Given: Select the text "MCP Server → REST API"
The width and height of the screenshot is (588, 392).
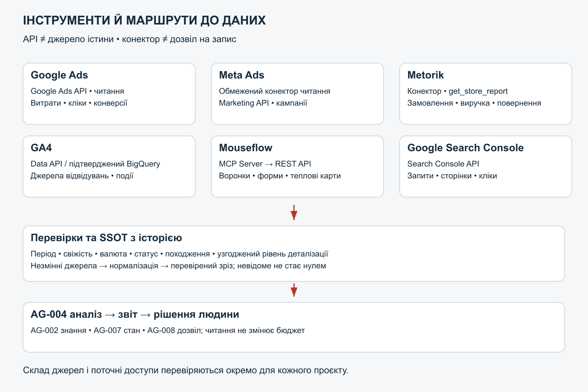Looking at the screenshot, I should [265, 164].
